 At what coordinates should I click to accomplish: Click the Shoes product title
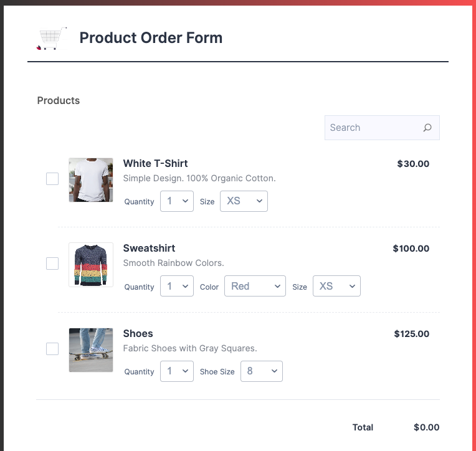click(x=138, y=333)
